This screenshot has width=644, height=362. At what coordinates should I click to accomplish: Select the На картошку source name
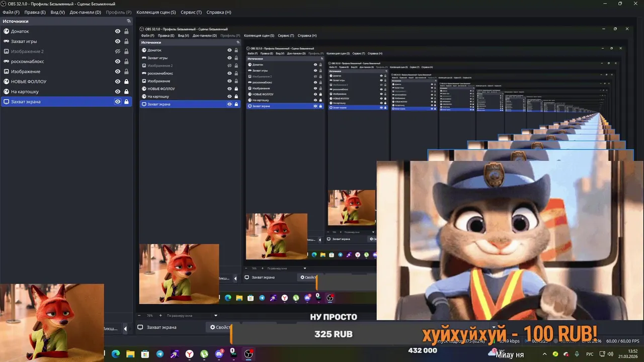coord(25,92)
